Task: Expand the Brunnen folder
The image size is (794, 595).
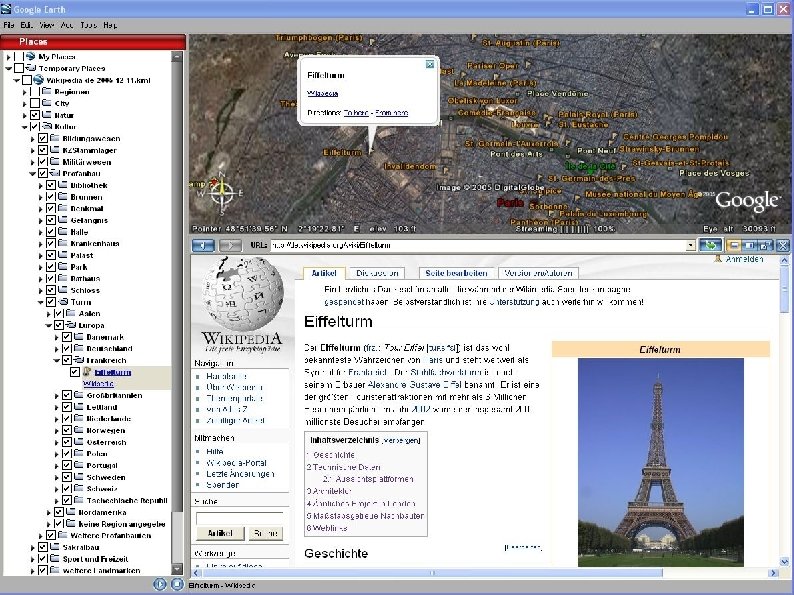Action: tap(41, 197)
